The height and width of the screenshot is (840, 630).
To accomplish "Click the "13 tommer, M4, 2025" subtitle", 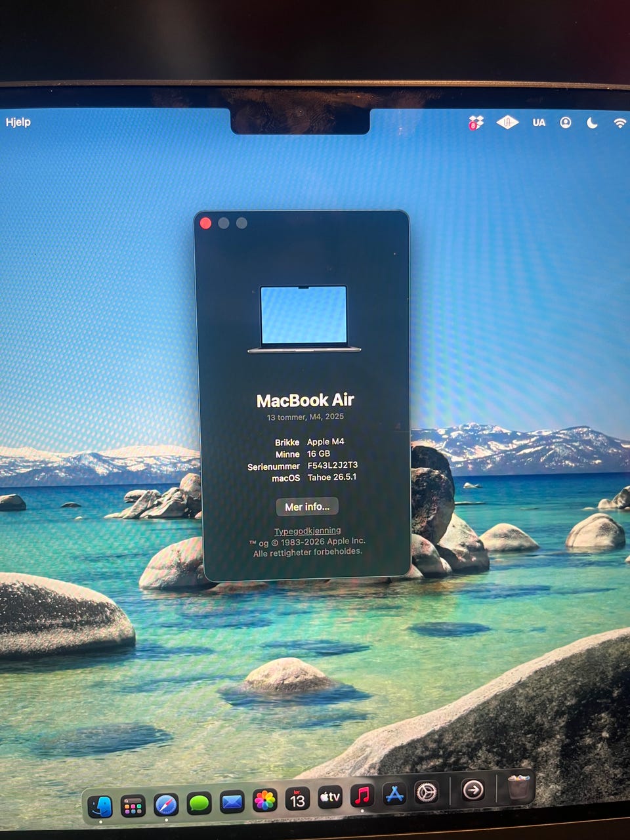I will click(305, 417).
